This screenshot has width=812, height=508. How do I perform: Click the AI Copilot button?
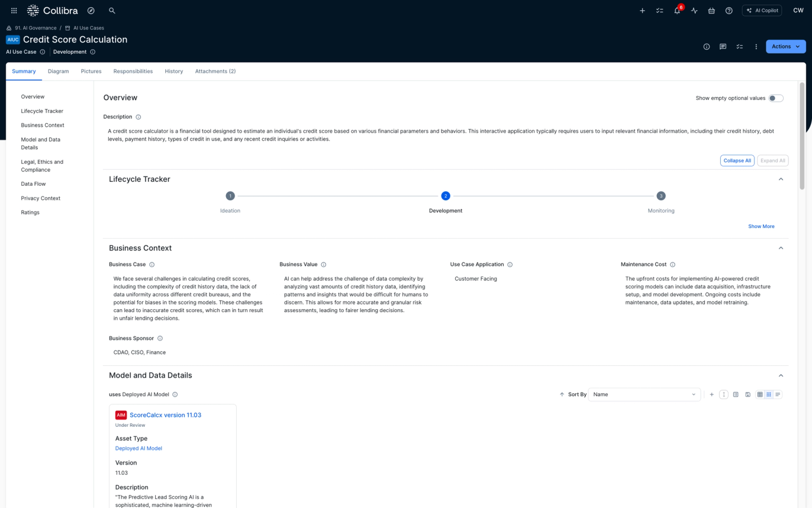pos(762,10)
